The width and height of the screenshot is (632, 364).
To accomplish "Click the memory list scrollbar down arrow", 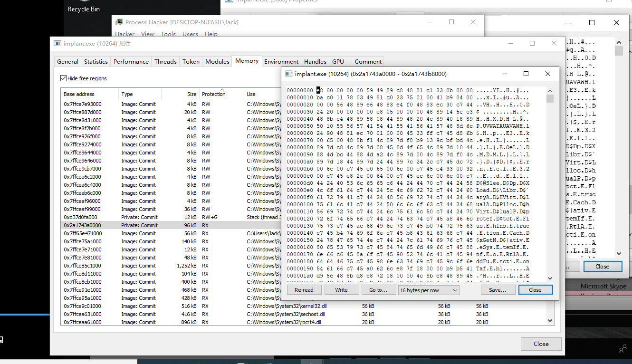I will pyautogui.click(x=551, y=321).
